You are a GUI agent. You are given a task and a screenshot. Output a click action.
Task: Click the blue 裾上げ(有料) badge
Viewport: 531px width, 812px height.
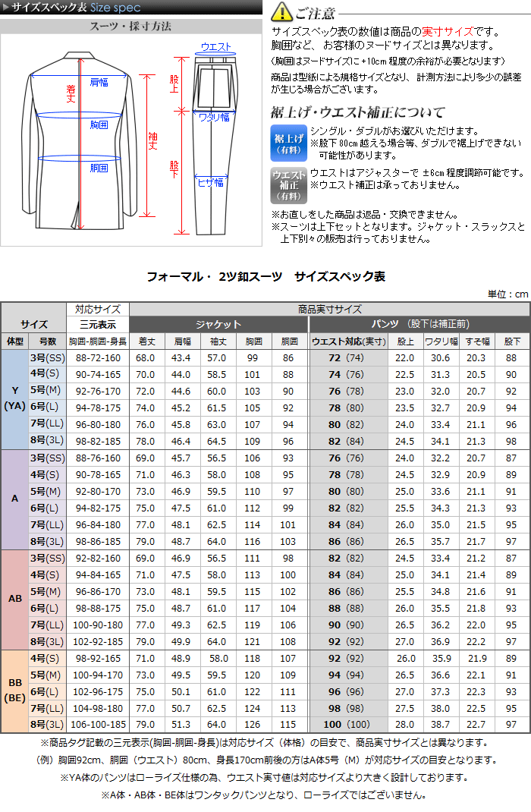[288, 143]
